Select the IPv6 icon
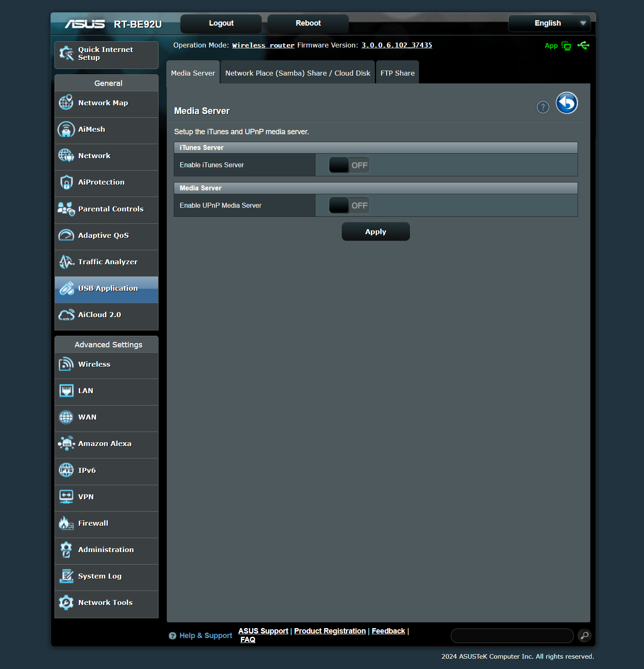This screenshot has height=669, width=644. pyautogui.click(x=66, y=470)
